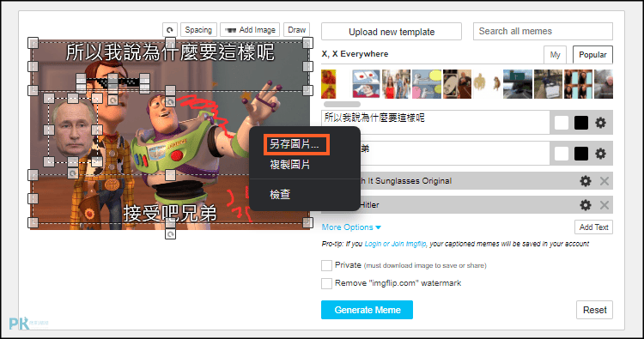Pick black outline color for first caption
This screenshot has height=339, width=644.
[581, 123]
